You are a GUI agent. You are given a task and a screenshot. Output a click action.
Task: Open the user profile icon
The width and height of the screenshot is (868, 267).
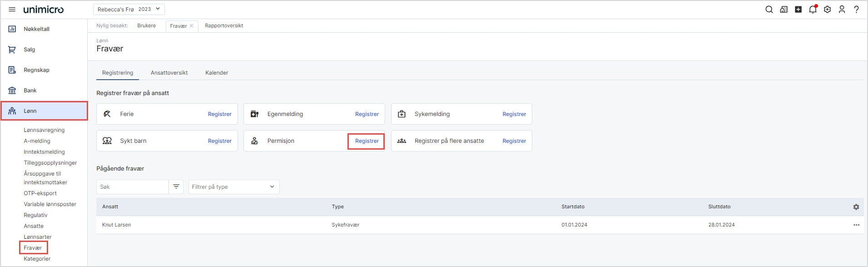pyautogui.click(x=842, y=10)
